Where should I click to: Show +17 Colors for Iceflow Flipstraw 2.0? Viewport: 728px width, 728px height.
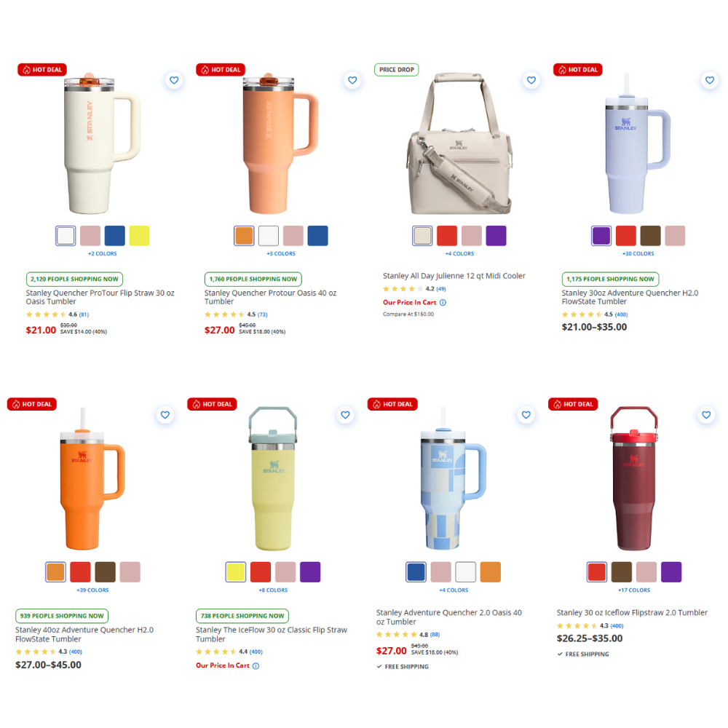634,590
